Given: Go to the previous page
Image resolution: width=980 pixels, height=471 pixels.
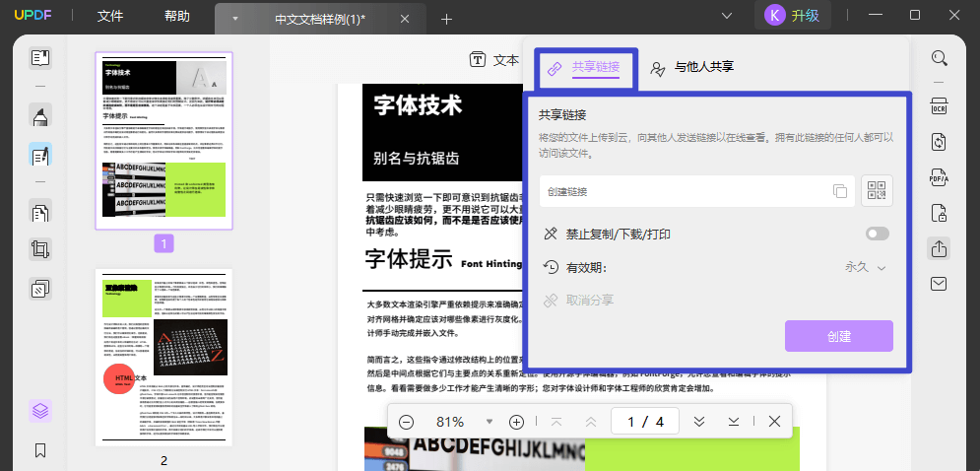Looking at the screenshot, I should (x=591, y=422).
